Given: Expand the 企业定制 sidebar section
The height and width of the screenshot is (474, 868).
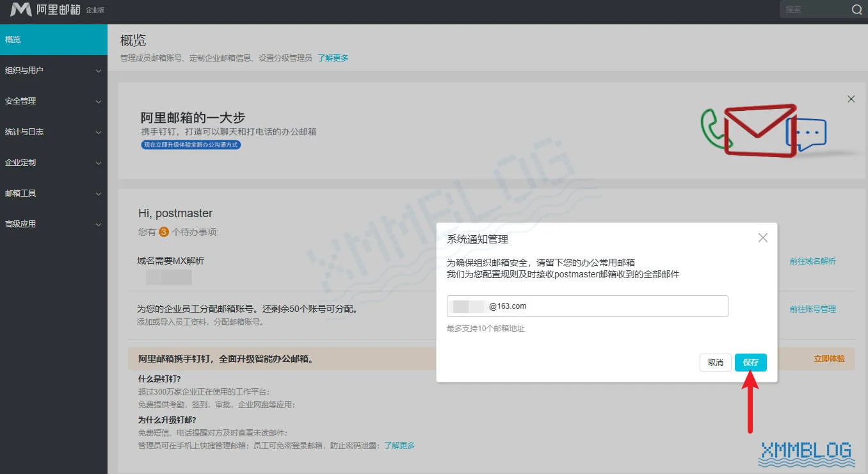Looking at the screenshot, I should click(x=54, y=162).
